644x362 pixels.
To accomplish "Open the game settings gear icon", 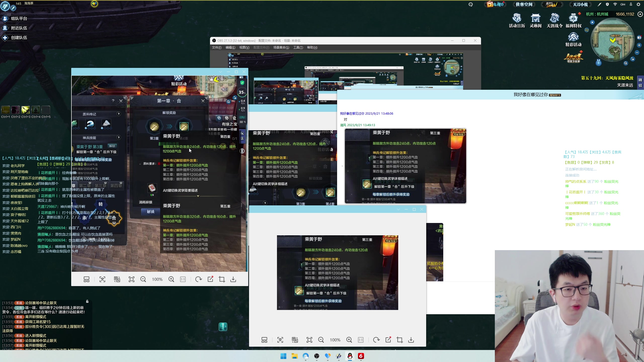I will [x=638, y=4].
